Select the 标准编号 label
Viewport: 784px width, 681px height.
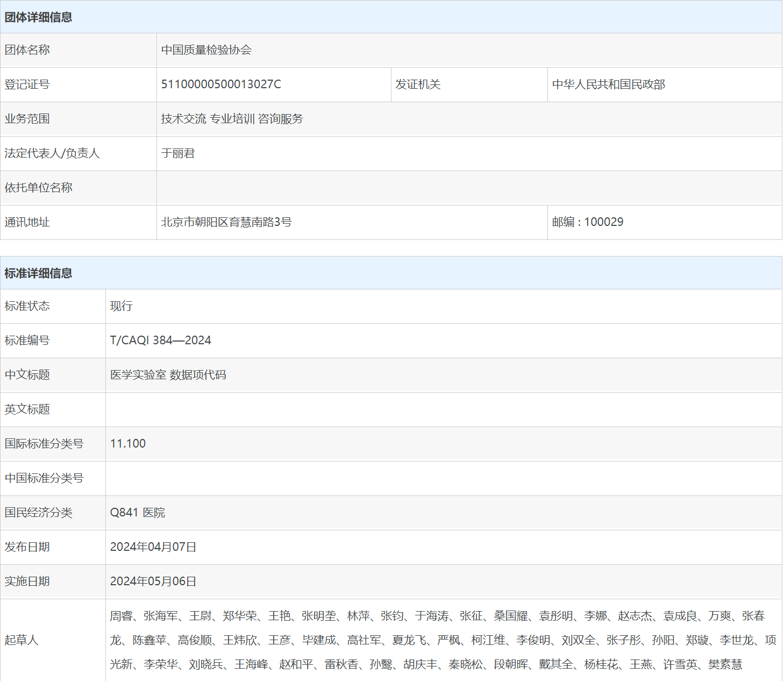click(27, 340)
